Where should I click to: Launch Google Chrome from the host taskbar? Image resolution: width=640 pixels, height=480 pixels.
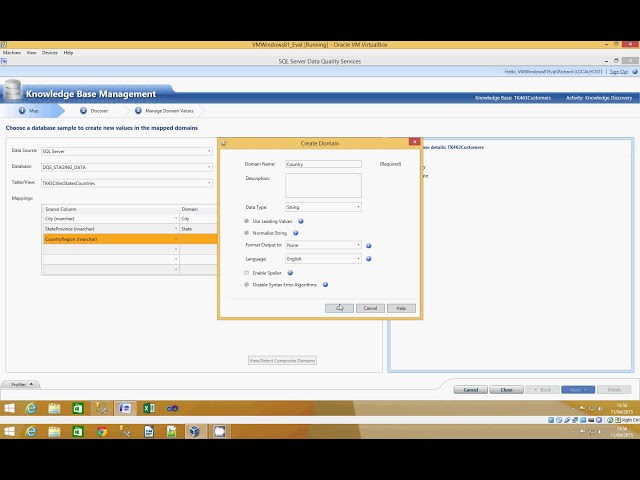(102, 431)
